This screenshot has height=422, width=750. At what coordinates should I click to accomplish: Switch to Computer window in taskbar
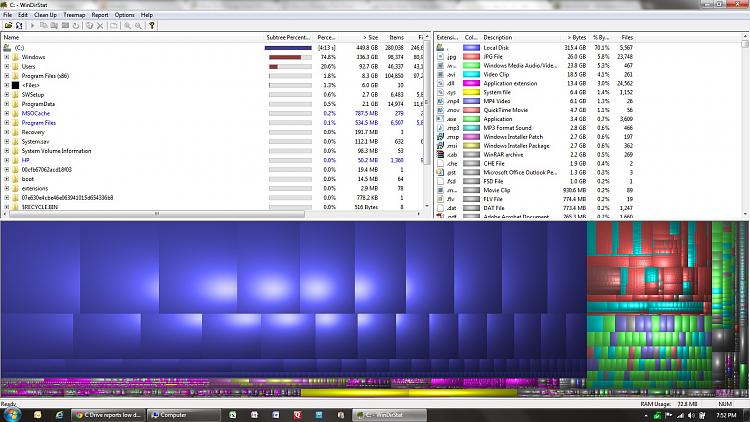[x=183, y=415]
